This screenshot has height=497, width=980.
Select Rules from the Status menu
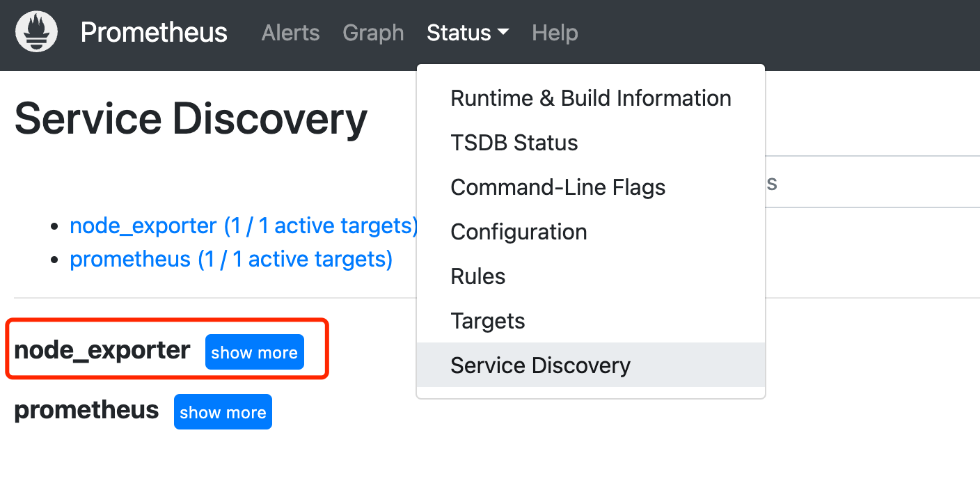[591, 276]
